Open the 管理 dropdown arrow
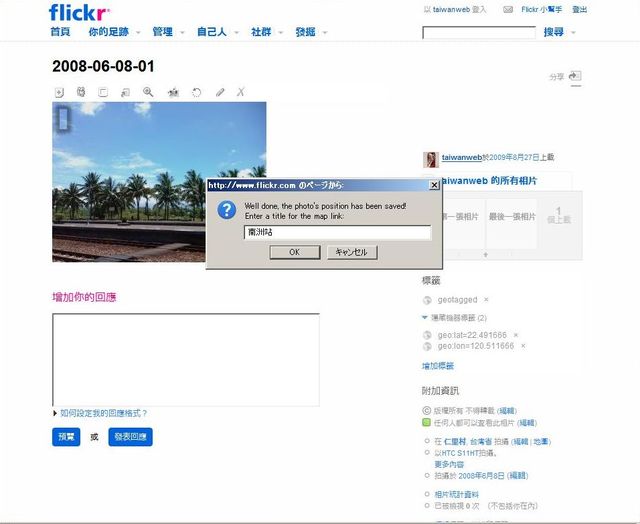Screen dimensions: 640x524 tap(183, 33)
